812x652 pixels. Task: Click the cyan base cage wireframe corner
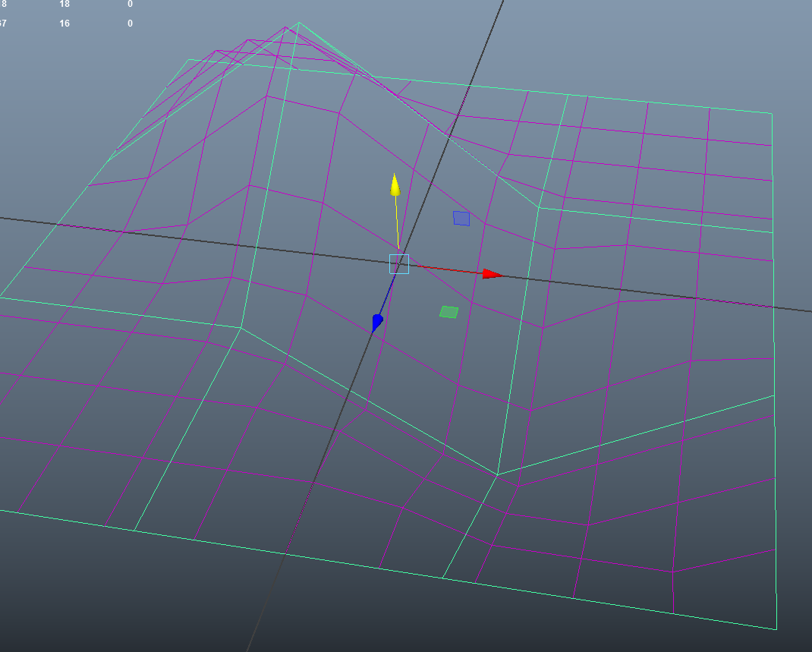tap(243, 326)
